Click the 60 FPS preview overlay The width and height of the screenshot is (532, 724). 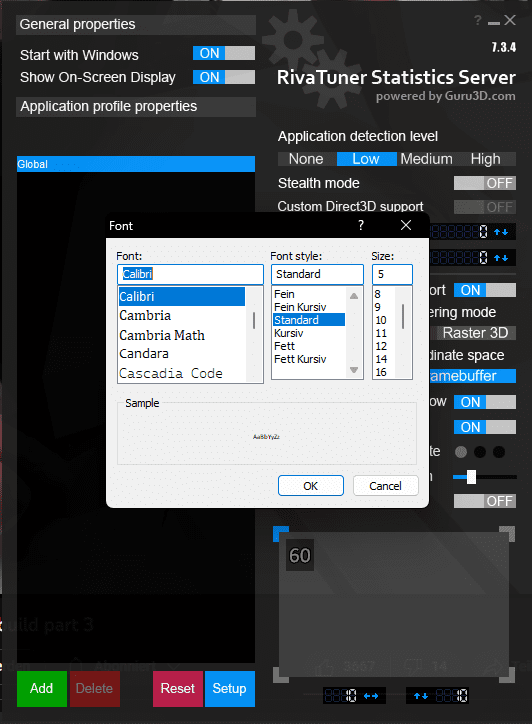tap(300, 555)
